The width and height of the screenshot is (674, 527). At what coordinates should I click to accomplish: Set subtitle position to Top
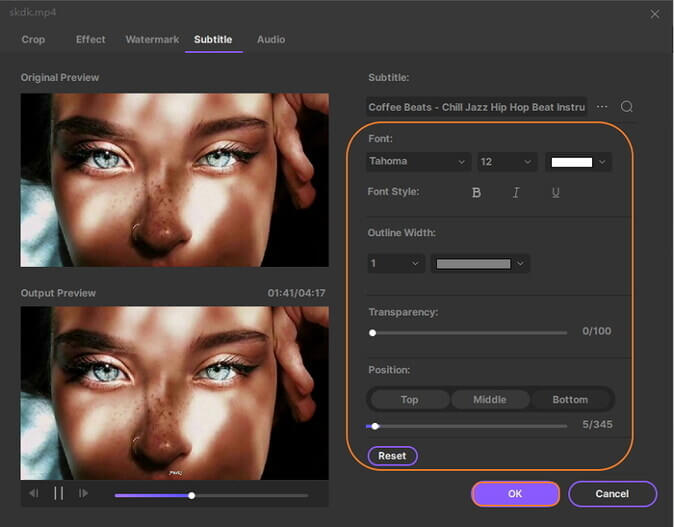409,399
